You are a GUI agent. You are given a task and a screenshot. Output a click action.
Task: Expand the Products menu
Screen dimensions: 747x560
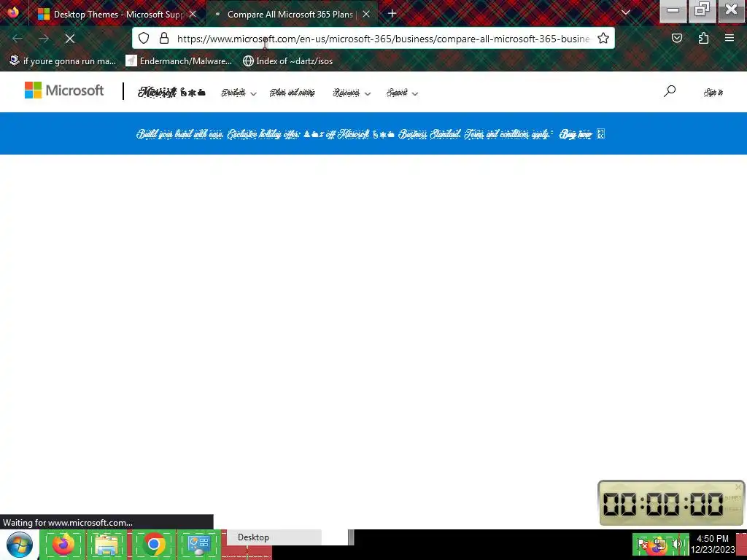239,93
